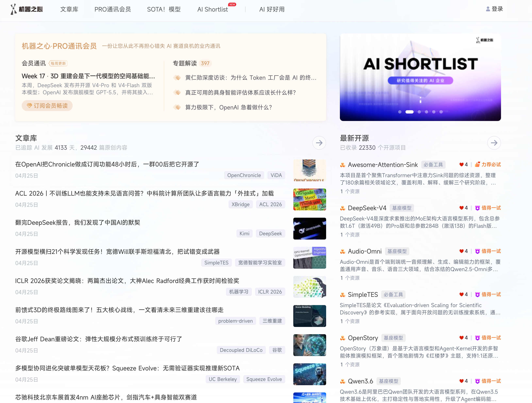Open the Awesome-Attention-Sink project title
The image size is (532, 403).
coord(383,165)
